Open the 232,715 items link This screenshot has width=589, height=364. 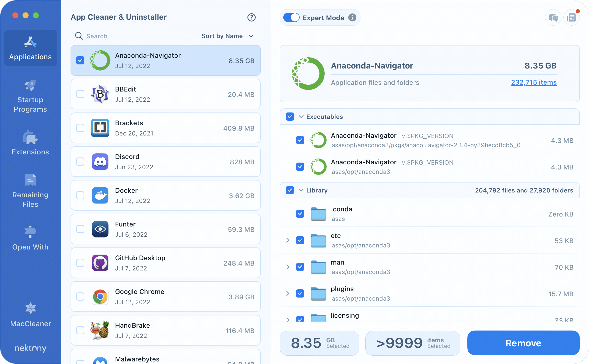534,82
